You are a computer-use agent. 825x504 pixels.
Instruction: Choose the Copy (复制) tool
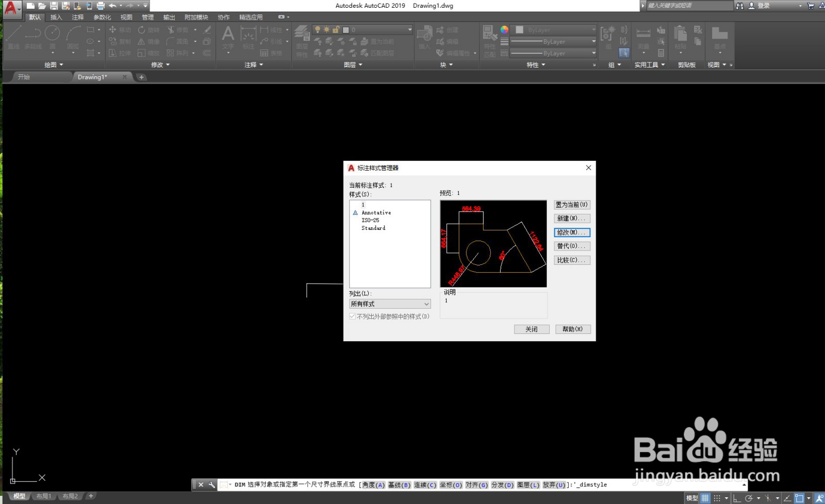(120, 41)
